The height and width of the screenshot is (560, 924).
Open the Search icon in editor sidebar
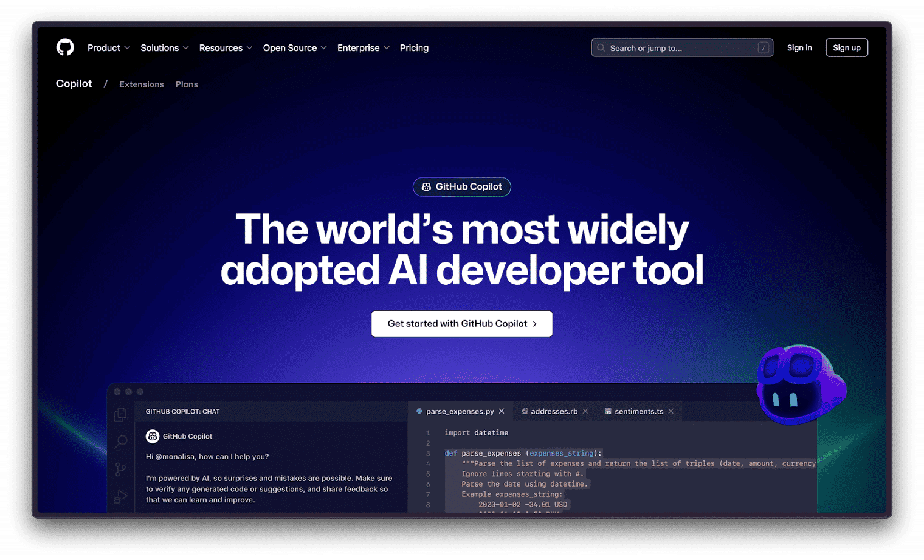tap(121, 442)
